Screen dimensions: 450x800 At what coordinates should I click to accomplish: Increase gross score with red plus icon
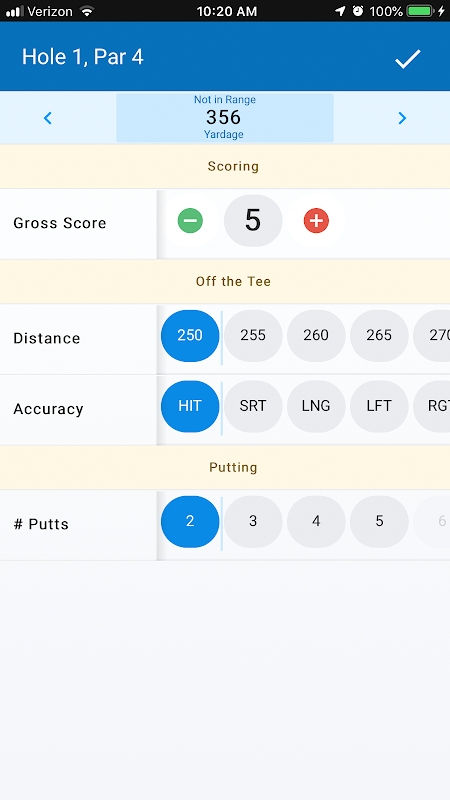316,221
